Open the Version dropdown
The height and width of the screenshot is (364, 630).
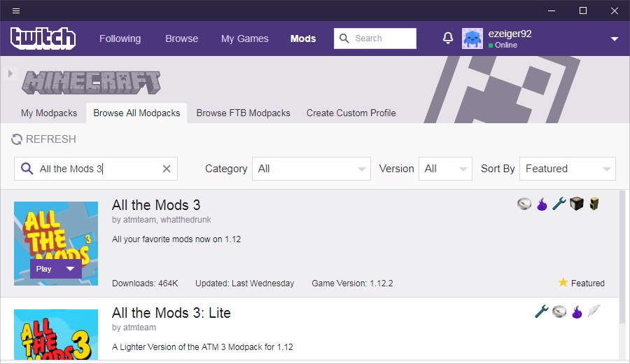pos(445,169)
